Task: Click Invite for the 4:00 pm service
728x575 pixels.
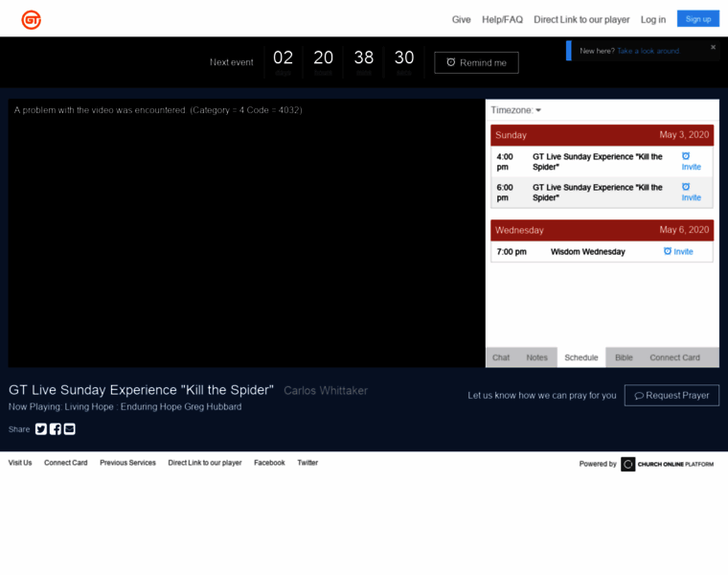Action: pyautogui.click(x=691, y=167)
